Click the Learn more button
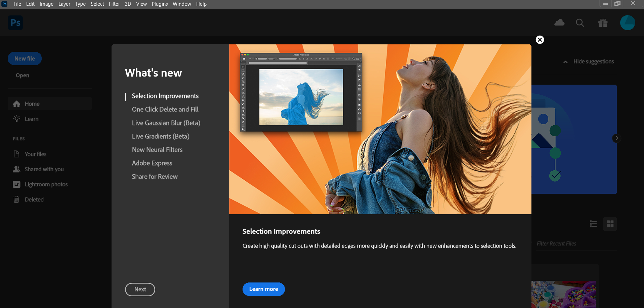 [x=264, y=289]
